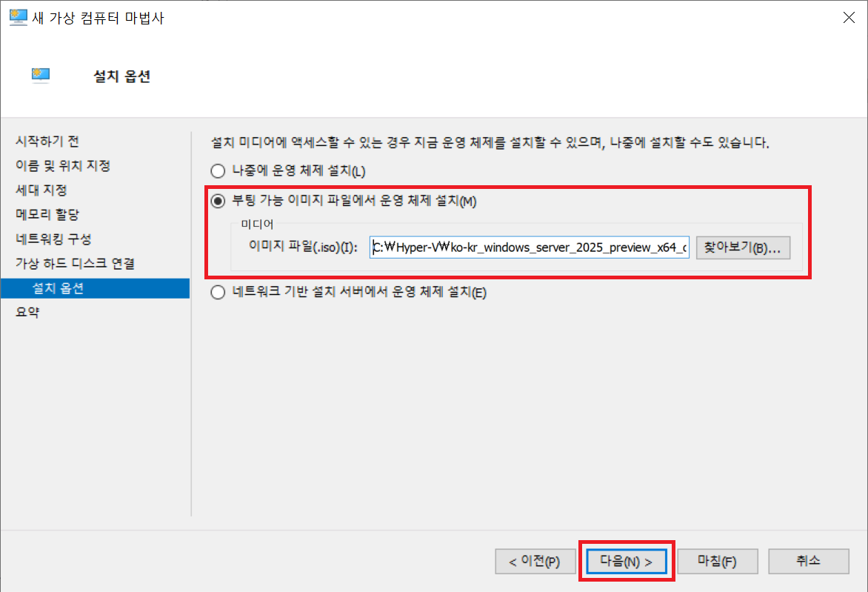
Task: Cancel the wizard with 취소 button
Action: [x=808, y=562]
